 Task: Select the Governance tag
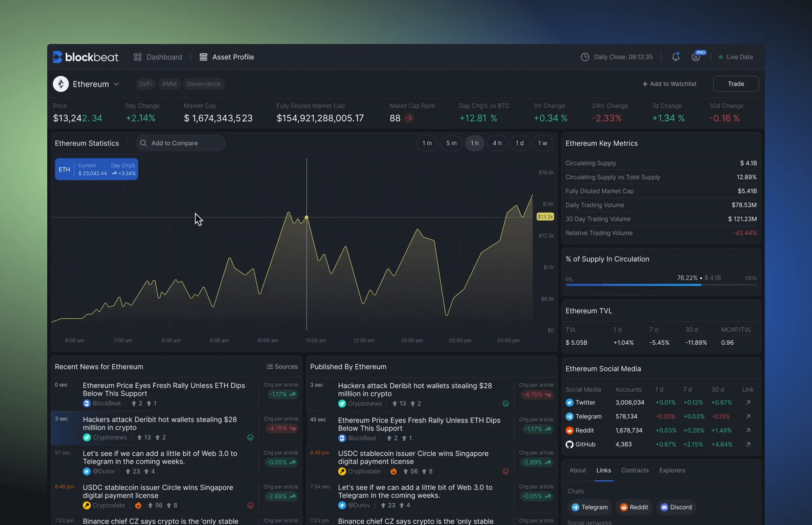tap(204, 84)
